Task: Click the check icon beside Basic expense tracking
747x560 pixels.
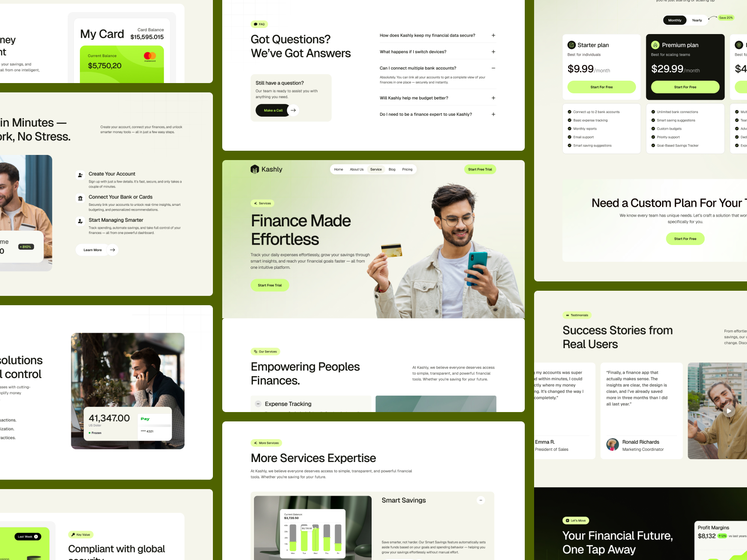Action: 570,120
